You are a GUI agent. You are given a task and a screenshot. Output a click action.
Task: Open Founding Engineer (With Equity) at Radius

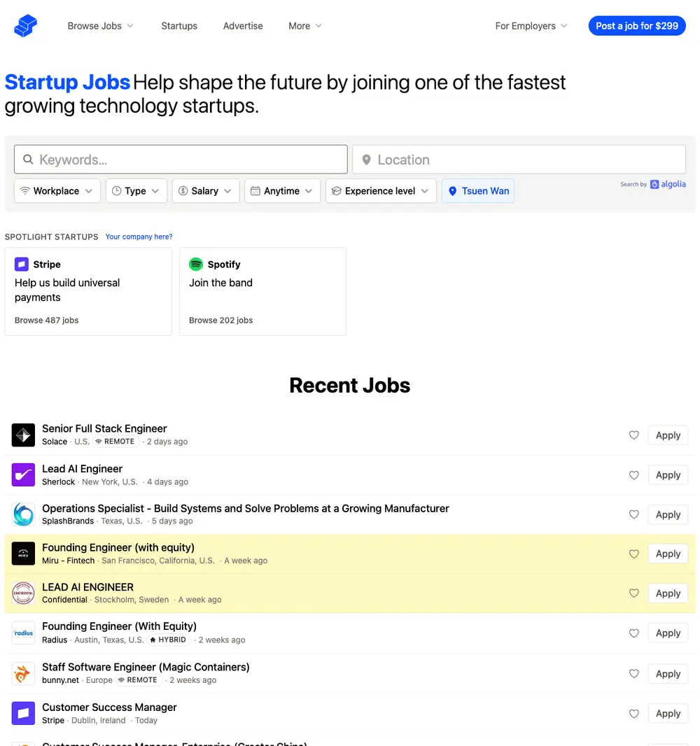[x=119, y=626]
